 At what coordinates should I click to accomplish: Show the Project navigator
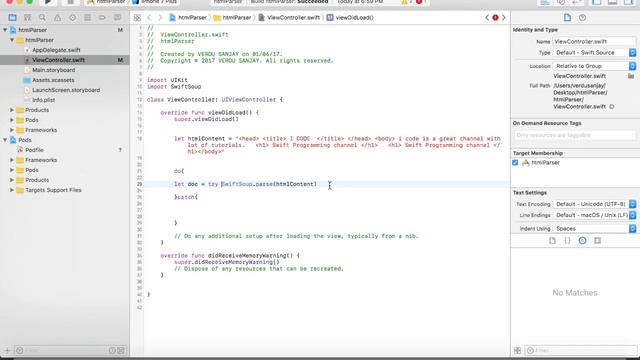(12, 18)
